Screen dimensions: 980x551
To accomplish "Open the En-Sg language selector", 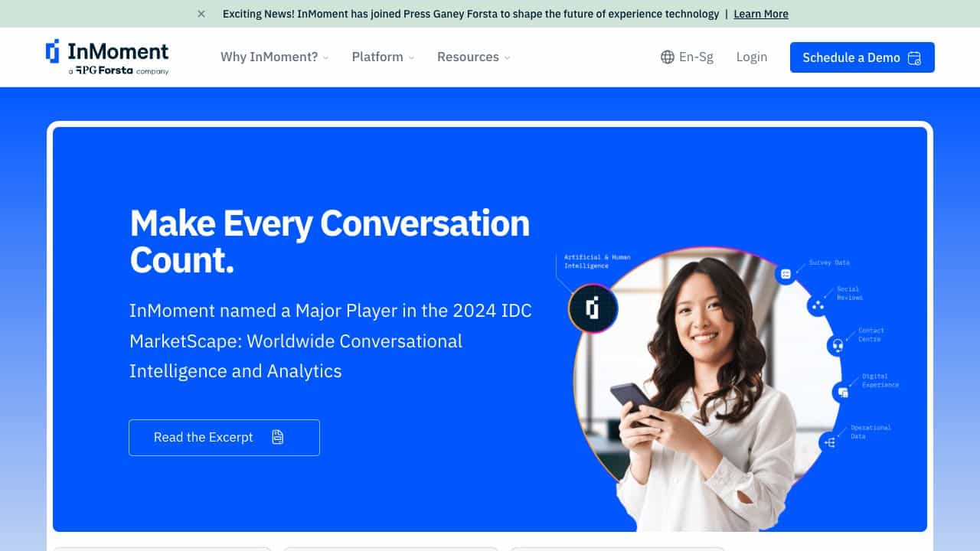I will pyautogui.click(x=695, y=57).
